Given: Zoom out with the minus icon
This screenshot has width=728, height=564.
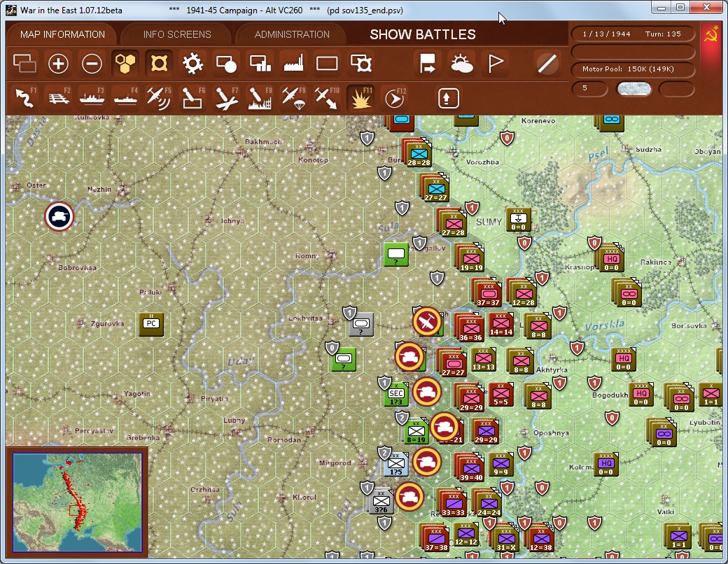Looking at the screenshot, I should 92,64.
